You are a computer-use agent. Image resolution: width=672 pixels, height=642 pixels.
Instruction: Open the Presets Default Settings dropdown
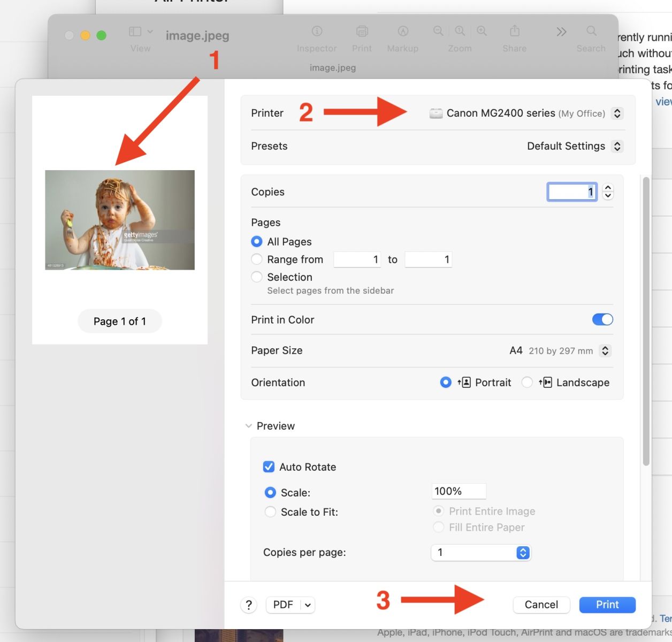[574, 146]
